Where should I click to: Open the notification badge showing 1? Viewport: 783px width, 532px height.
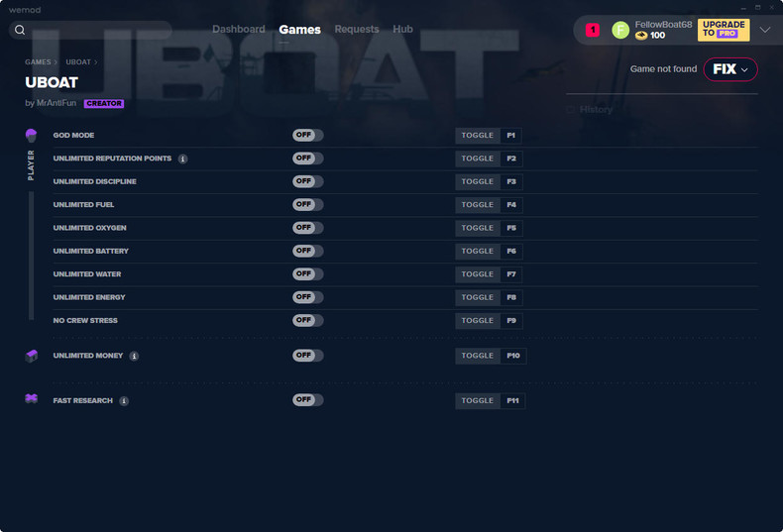(x=593, y=30)
